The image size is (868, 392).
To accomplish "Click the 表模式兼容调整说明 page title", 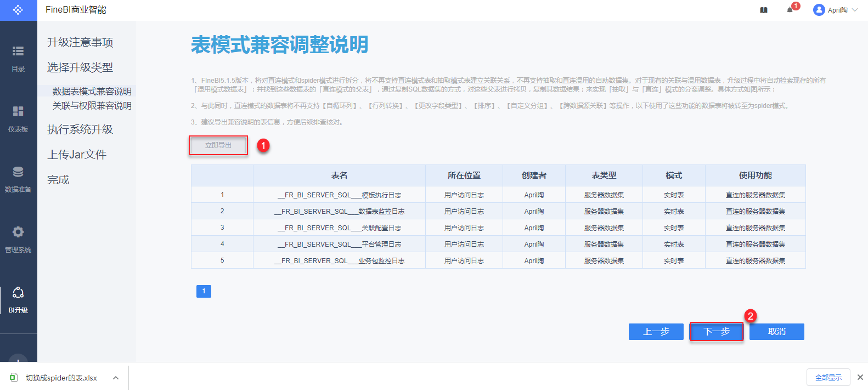I will click(x=280, y=45).
